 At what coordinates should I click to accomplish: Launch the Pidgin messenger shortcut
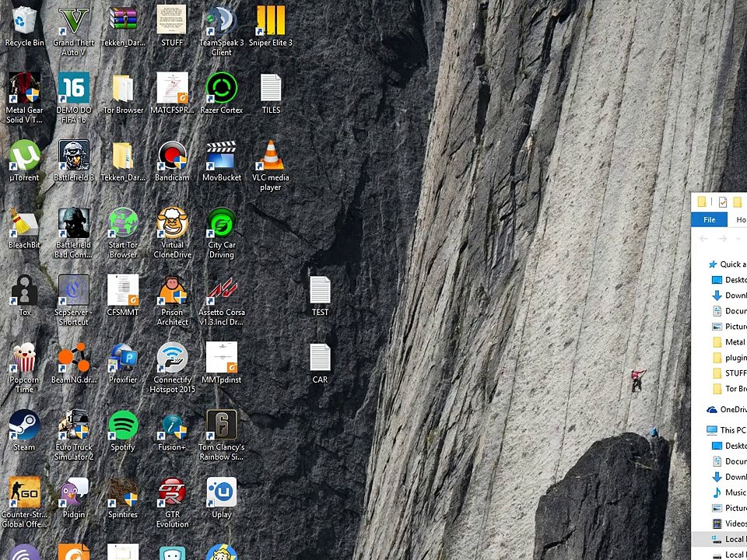pyautogui.click(x=73, y=498)
